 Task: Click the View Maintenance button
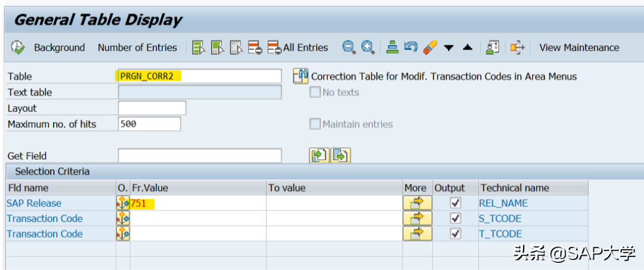[579, 48]
